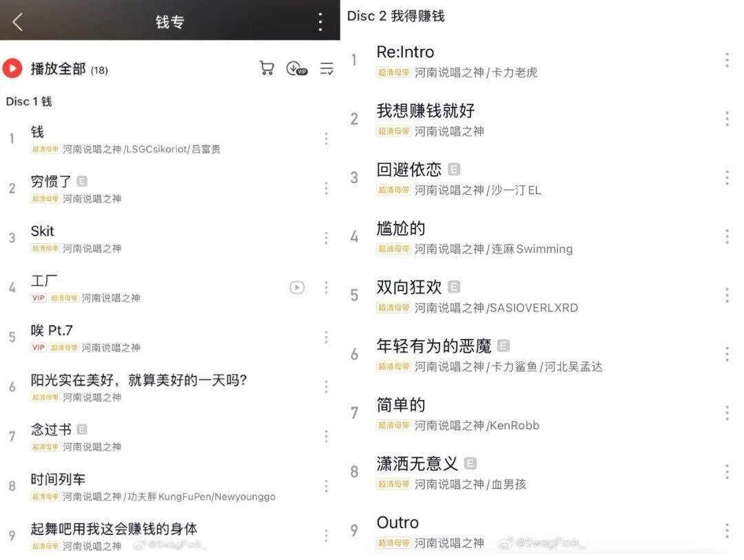This screenshot has width=744, height=560.
Task: Tap the 超清母带 quality badge under Re:Intro
Action: coord(393,72)
